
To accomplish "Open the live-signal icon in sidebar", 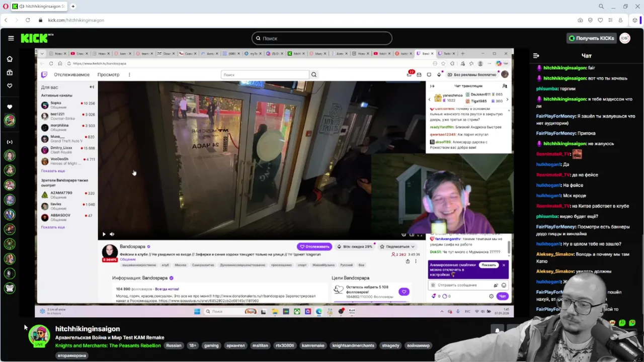I will click(x=10, y=142).
